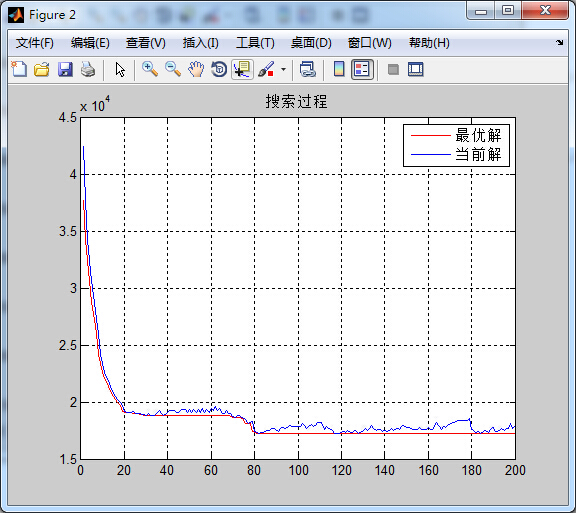Click the Show Plot Tools icon

[415, 69]
